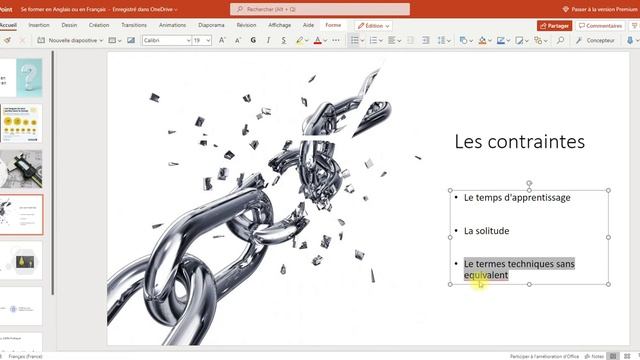Click the Format Painter brush icon
The width and height of the screenshot is (640, 360).
tap(7, 40)
